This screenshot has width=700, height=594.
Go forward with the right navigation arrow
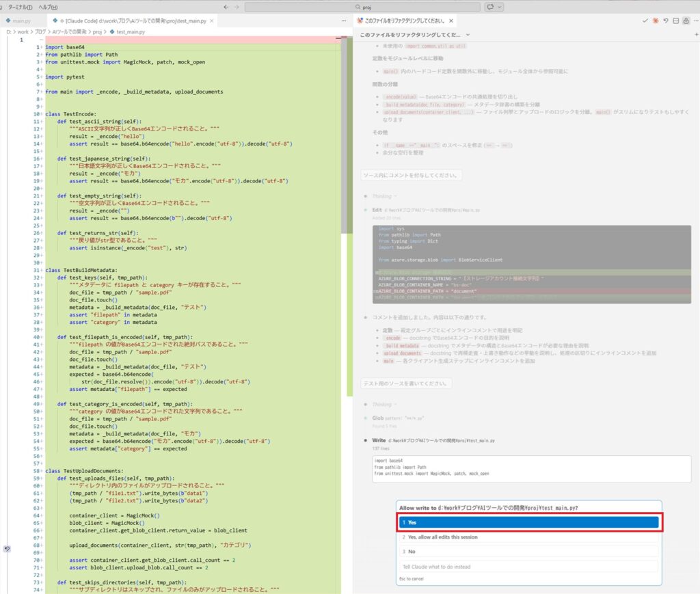coord(237,7)
